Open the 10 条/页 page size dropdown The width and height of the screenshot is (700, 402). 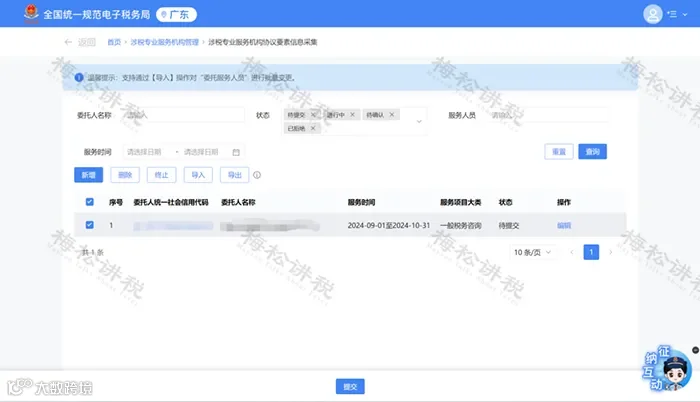tap(532, 252)
